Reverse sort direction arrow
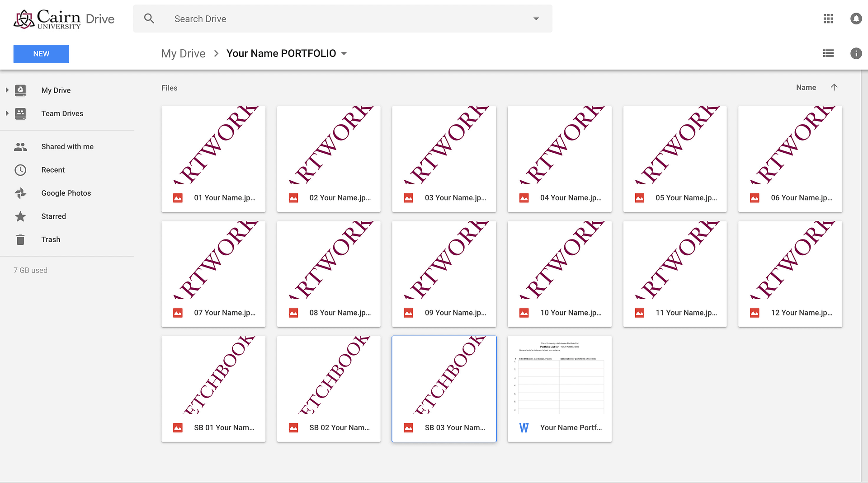 click(x=834, y=87)
